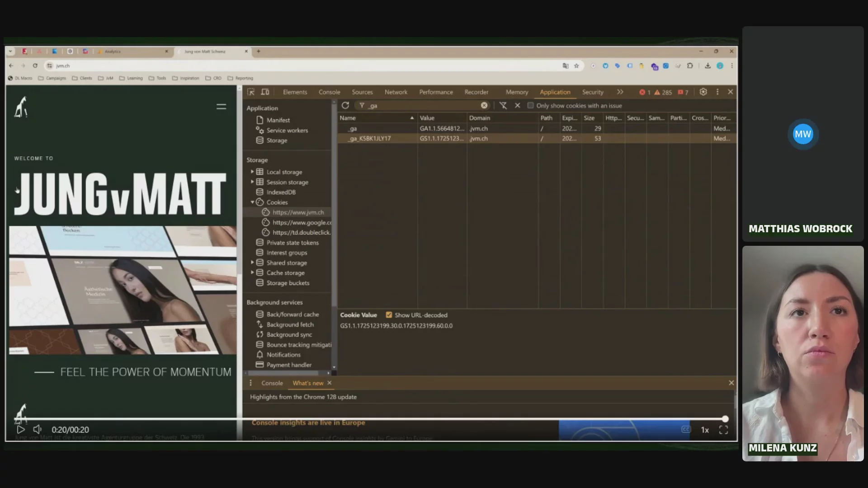Screen dimensions: 868x488
Task: Open the IndexedDB item
Action: click(x=281, y=192)
